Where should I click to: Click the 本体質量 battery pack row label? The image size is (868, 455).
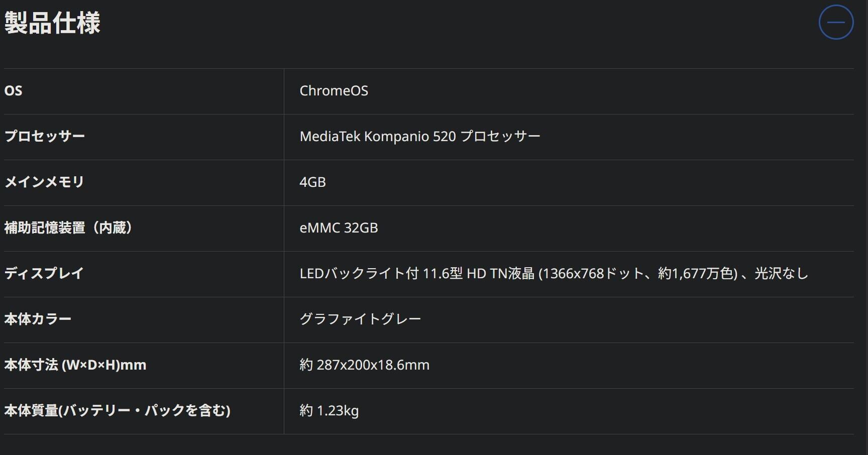(x=117, y=411)
